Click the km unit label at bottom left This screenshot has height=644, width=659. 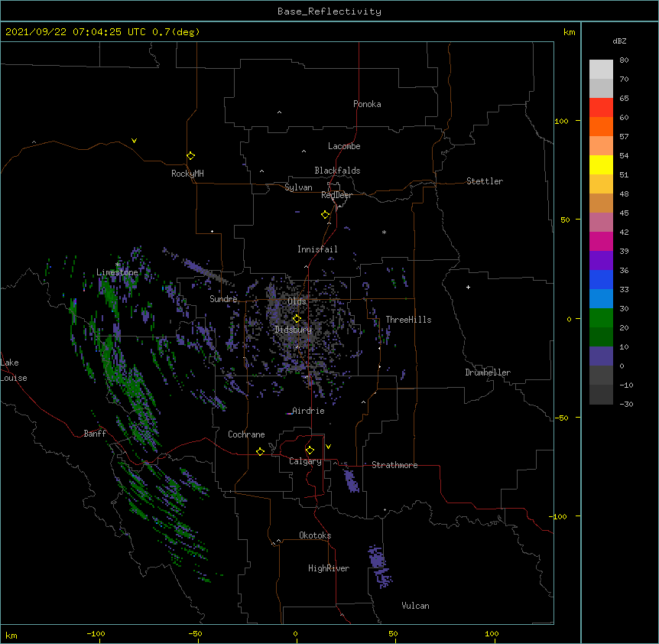11,635
